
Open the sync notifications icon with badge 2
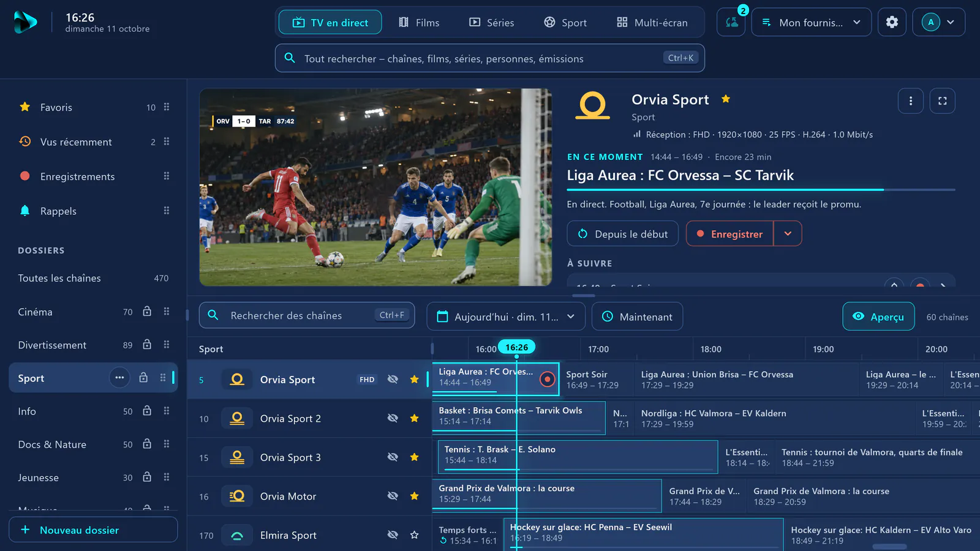coord(731,22)
